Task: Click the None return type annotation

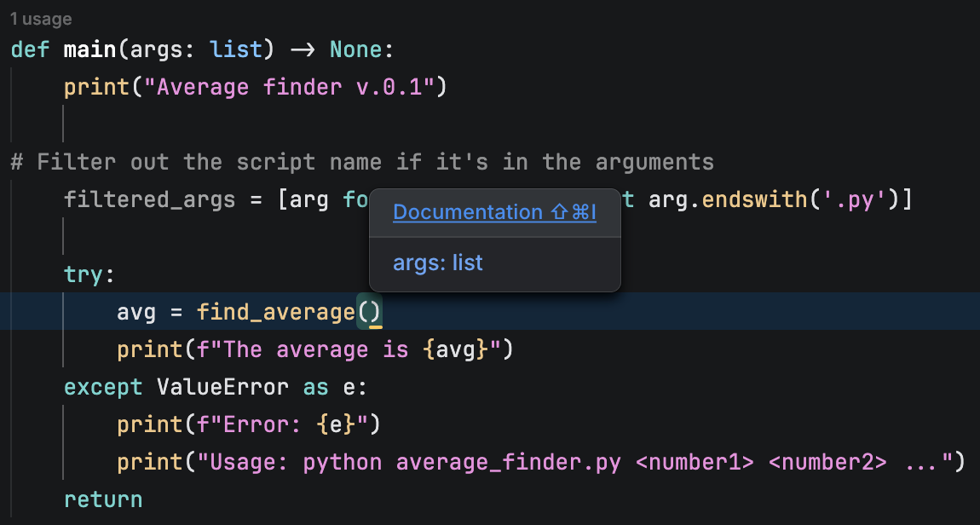Action: pyautogui.click(x=356, y=49)
